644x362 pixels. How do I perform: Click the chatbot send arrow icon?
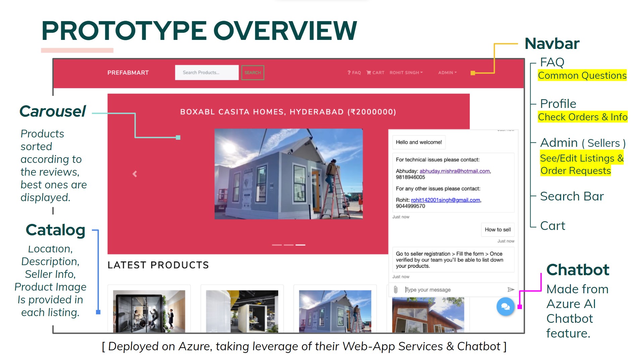point(511,290)
